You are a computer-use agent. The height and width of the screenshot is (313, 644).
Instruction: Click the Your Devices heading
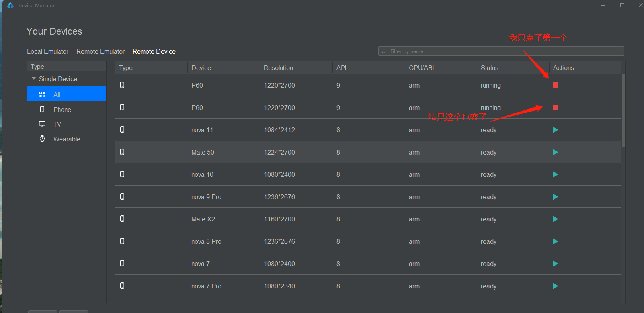(54, 31)
